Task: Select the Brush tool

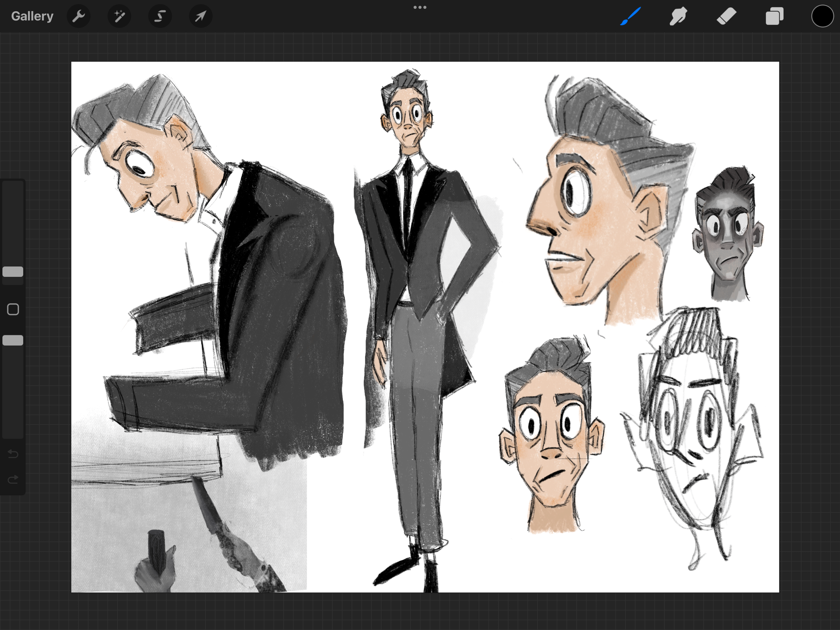Action: tap(630, 16)
